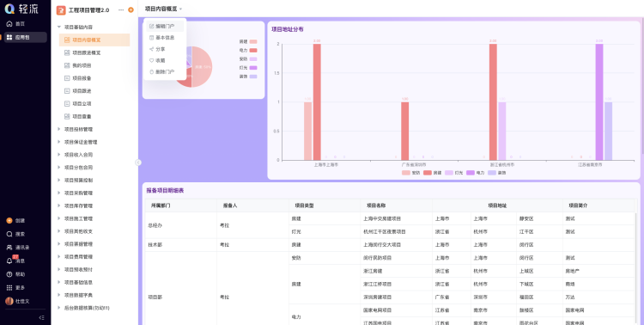644x325 pixels.
Task: Open 更多 more grid in the sidebar
Action: pyautogui.click(x=16, y=287)
